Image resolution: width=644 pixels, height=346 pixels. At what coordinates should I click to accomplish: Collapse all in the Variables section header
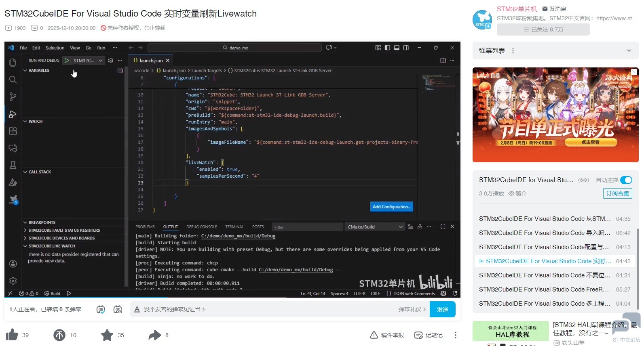(x=120, y=70)
